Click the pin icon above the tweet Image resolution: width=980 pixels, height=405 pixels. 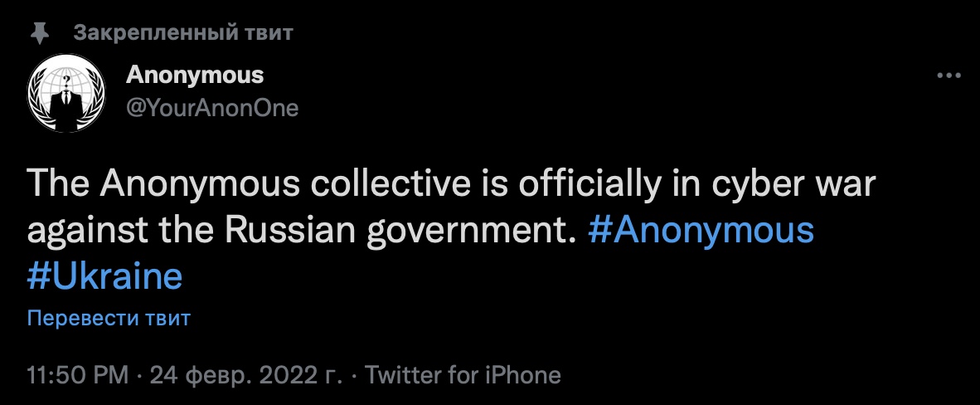coord(38,33)
